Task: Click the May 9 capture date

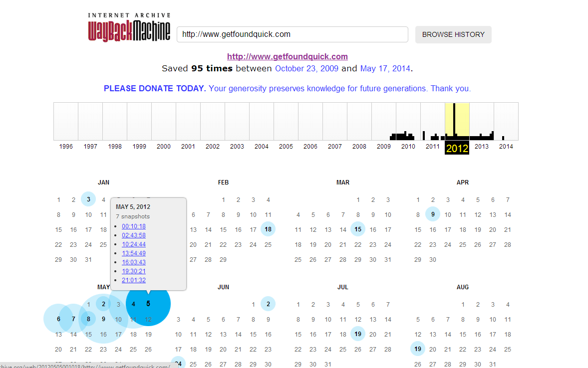Action: point(103,319)
